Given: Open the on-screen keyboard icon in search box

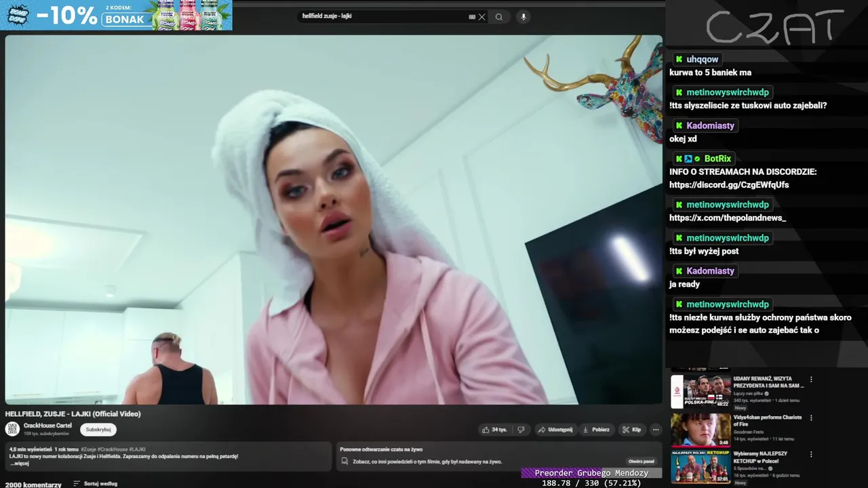Looking at the screenshot, I should 472,17.
